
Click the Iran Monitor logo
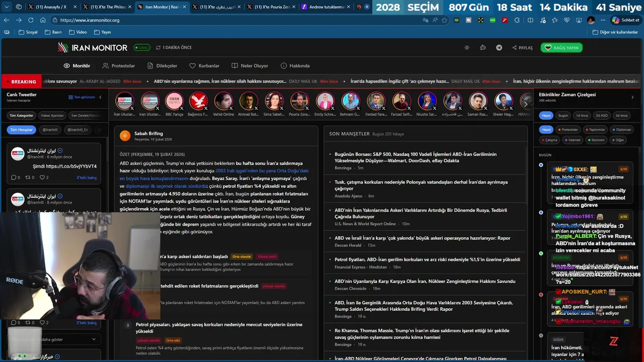coord(93,48)
